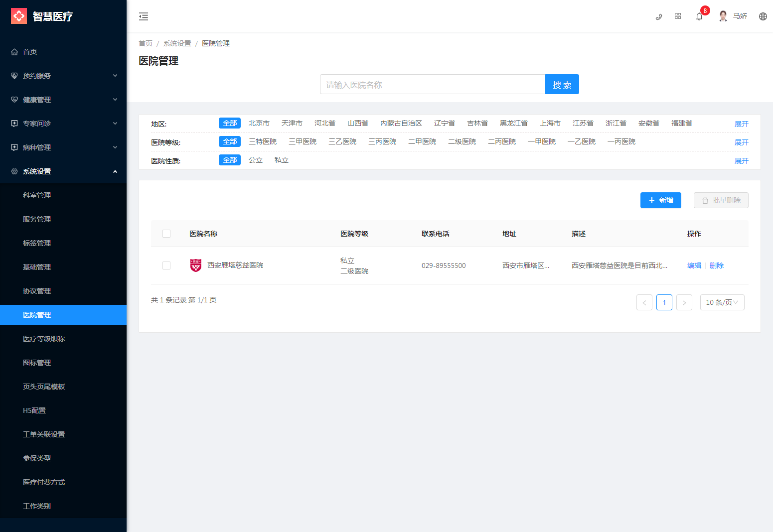Expand the 健康管理 menu chevron
Screen dimensions: 773x532
[x=115, y=100]
